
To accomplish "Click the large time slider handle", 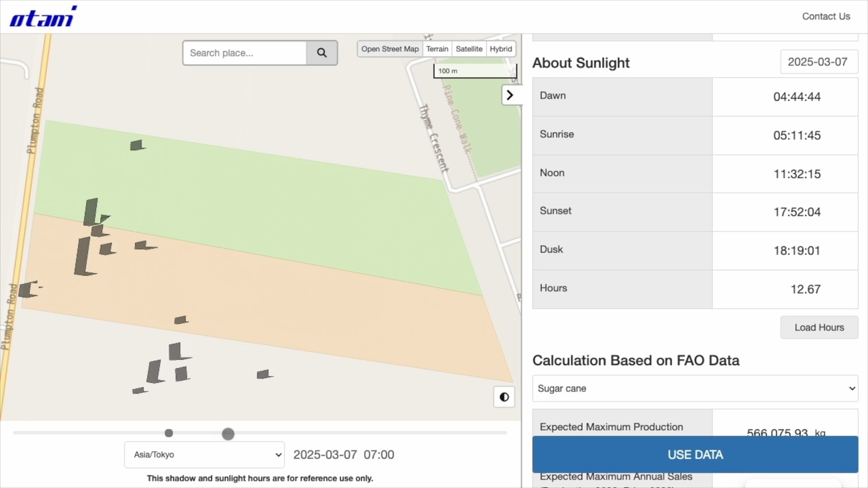I will pyautogui.click(x=228, y=434).
